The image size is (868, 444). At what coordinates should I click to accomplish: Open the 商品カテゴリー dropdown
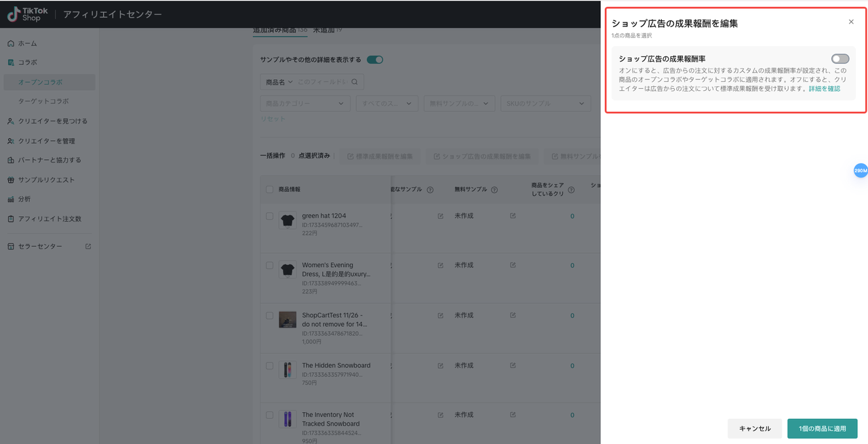[305, 103]
